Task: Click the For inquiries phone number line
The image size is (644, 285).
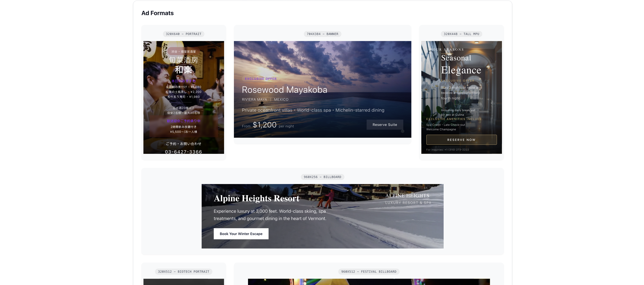Action: point(448,150)
